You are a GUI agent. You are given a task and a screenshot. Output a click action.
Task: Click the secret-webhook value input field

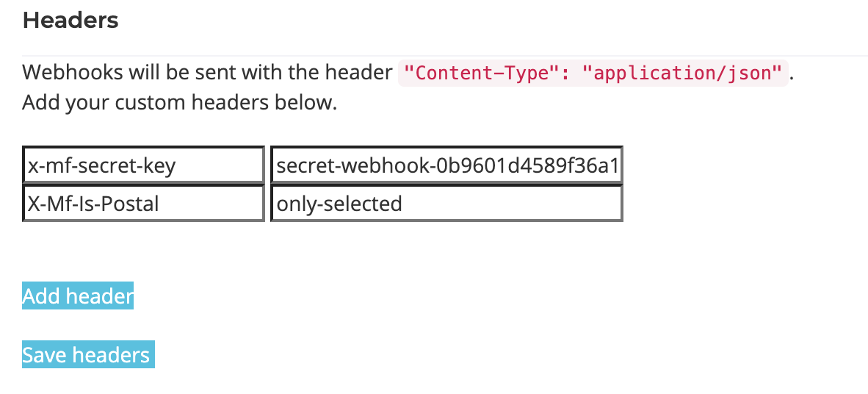[446, 165]
